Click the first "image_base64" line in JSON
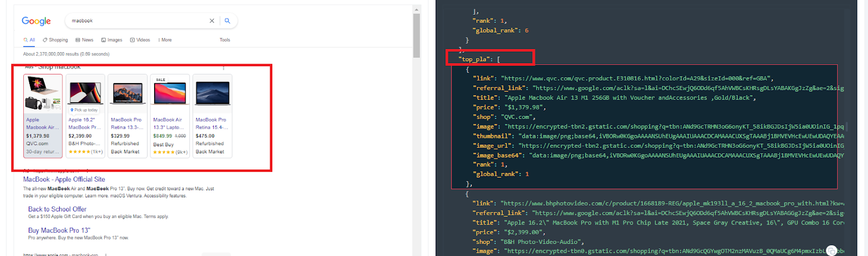 658,155
